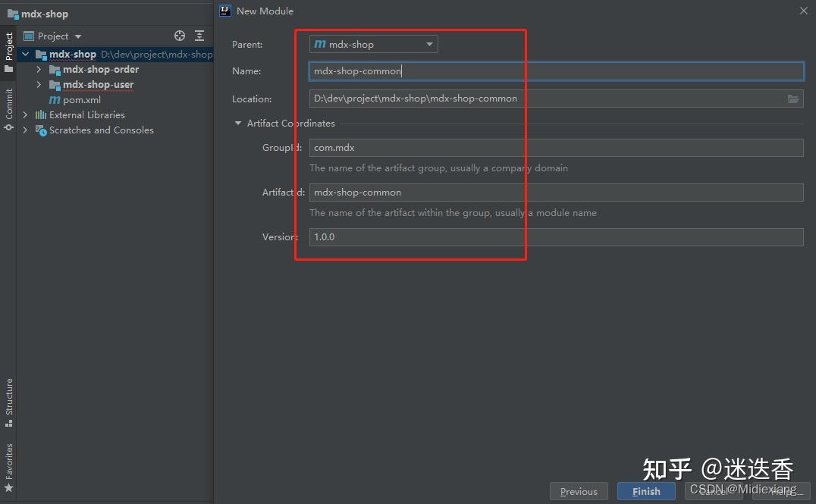
Task: Open the Structure tool window tab
Action: 9,402
